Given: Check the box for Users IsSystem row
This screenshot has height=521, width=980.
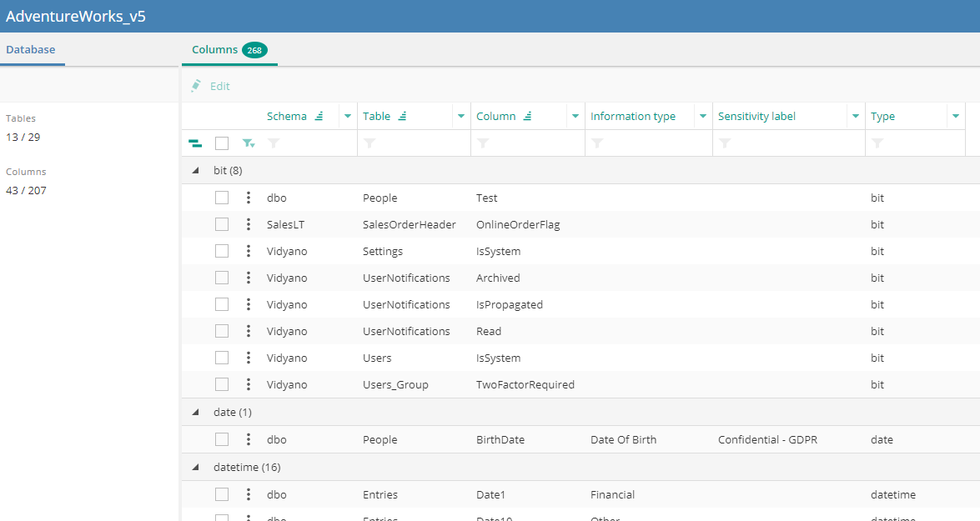Looking at the screenshot, I should pyautogui.click(x=222, y=358).
